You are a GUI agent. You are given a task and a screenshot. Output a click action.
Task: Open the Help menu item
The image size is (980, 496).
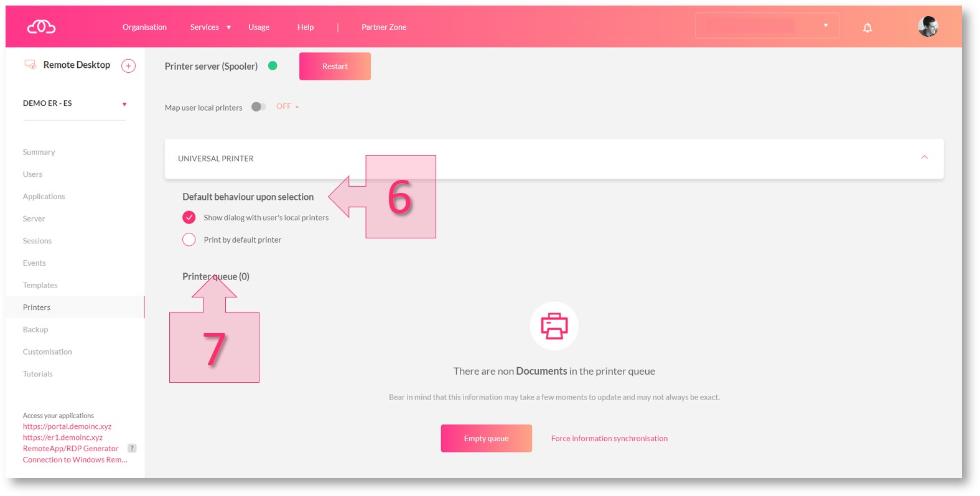(306, 27)
